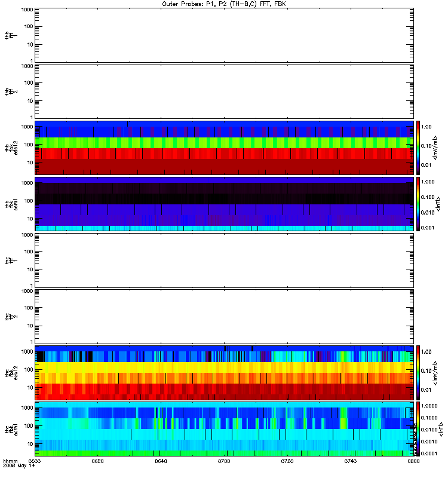
Task: Click the thc fbk edc12 axis label
Action: [x=11, y=373]
